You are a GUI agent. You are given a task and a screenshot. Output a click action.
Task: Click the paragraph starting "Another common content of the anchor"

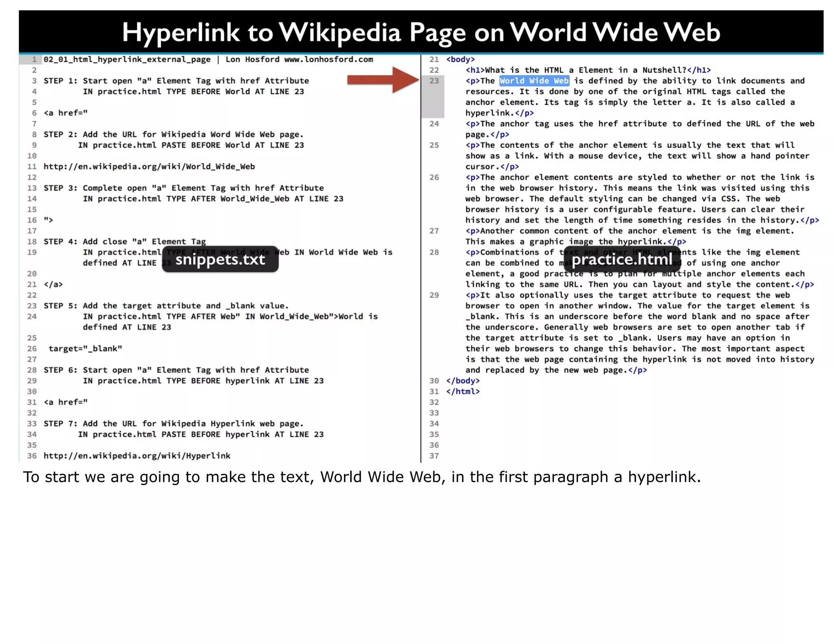coord(630,236)
